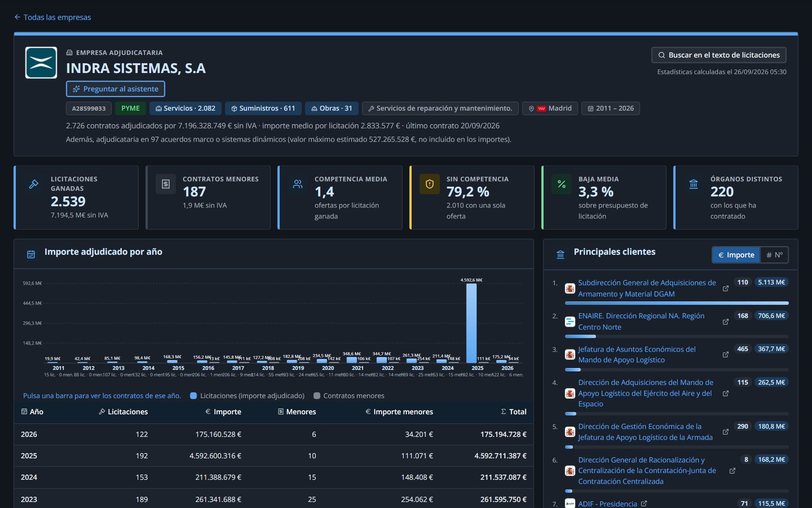812x508 pixels.
Task: Click the 2022 bar in yearly chart
Action: pyautogui.click(x=382, y=360)
